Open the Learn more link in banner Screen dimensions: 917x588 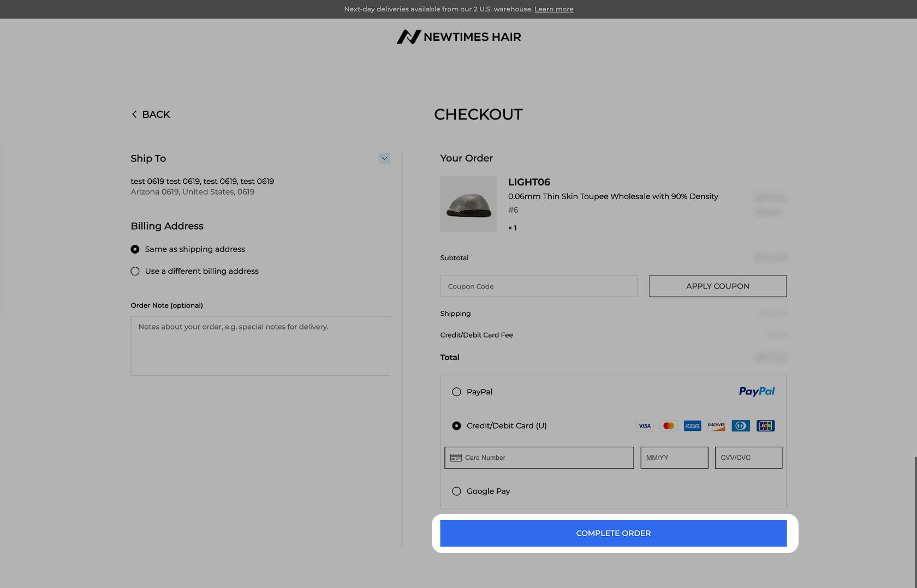click(554, 9)
